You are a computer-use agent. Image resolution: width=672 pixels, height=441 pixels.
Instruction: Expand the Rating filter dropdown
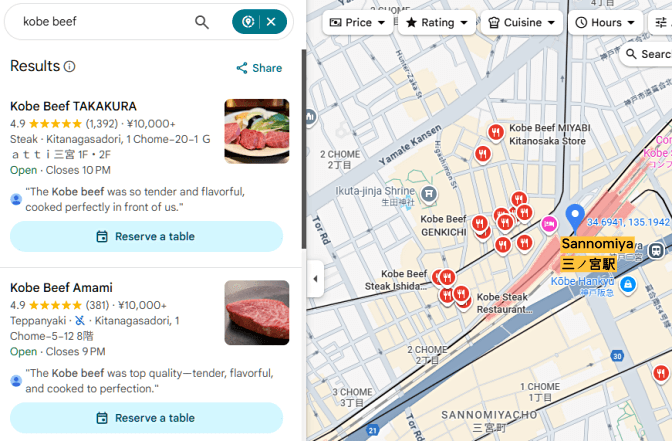click(437, 23)
